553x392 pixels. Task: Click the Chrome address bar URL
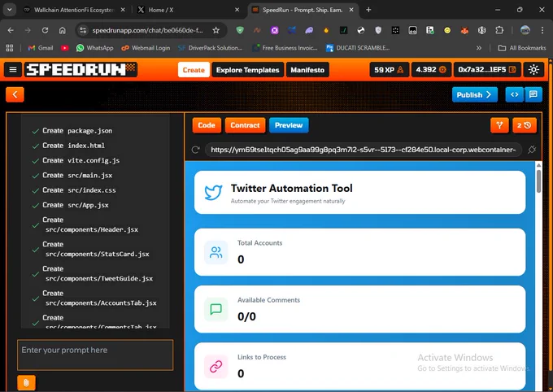[x=147, y=30]
